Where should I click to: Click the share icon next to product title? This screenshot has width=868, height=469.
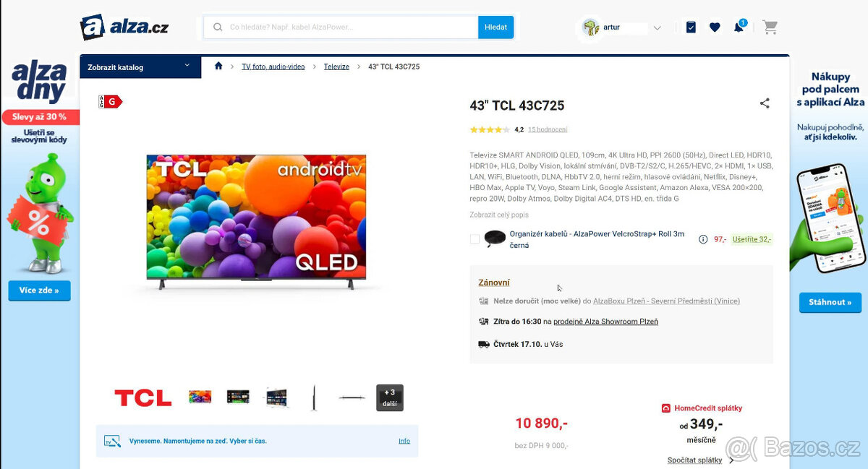(x=765, y=103)
